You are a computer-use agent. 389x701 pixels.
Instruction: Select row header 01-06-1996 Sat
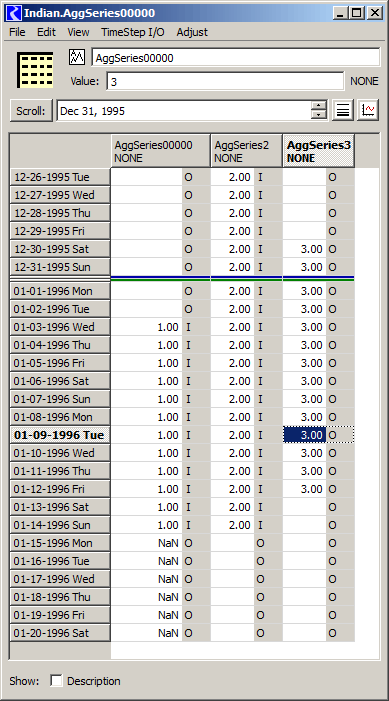[x=60, y=381]
